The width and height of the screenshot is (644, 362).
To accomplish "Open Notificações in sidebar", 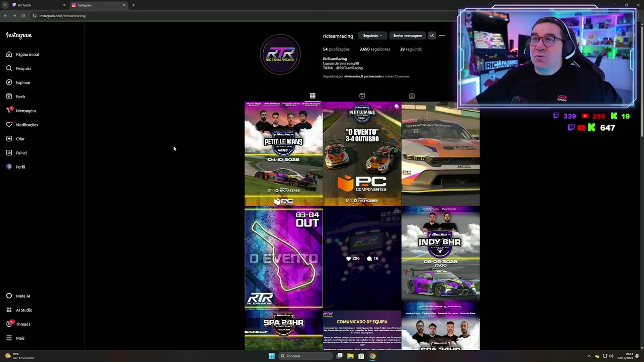I will (22, 125).
